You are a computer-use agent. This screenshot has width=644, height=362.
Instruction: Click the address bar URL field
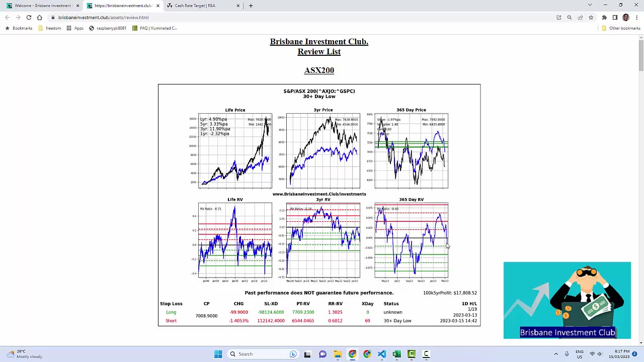(x=302, y=18)
